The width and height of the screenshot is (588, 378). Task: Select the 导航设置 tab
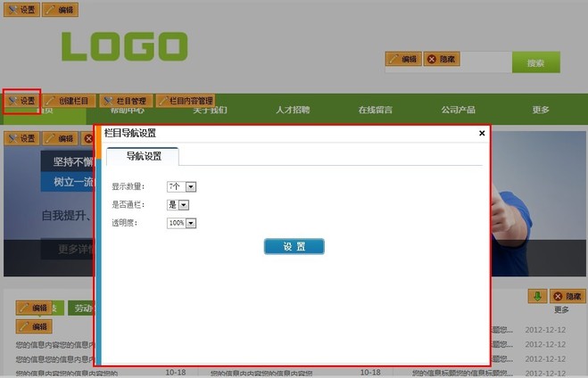coord(143,156)
